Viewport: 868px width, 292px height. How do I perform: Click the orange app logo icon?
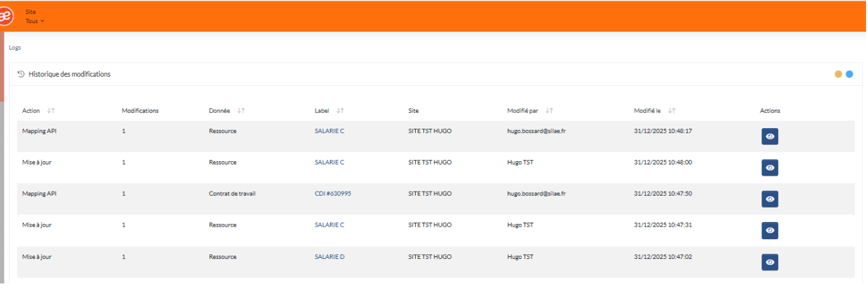pos(7,17)
